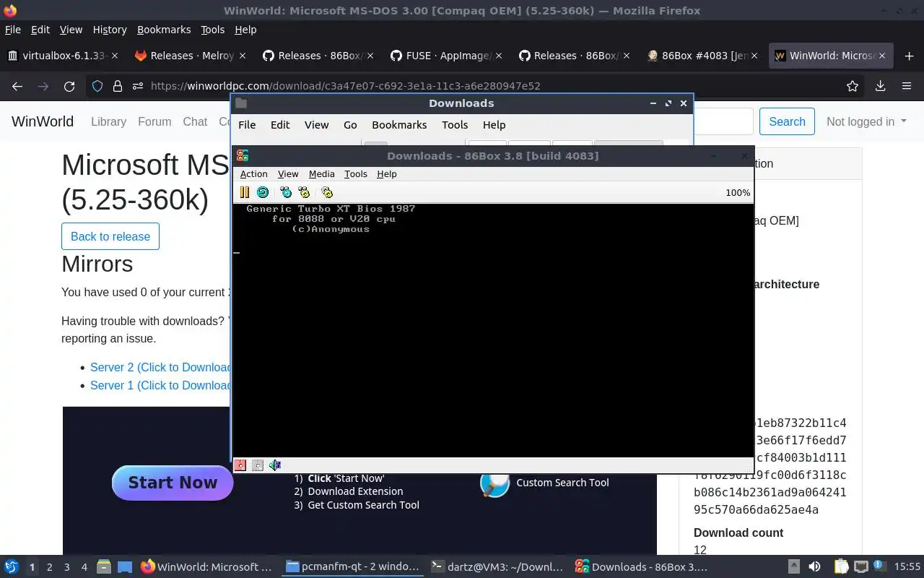Click the taskbar clock showing 15:55
This screenshot has height=578, width=924.
click(907, 567)
